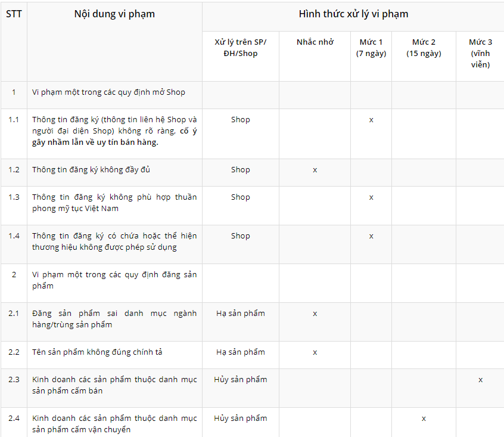
Task: Click the "Shop" cell in row 1.3
Action: pyautogui.click(x=241, y=197)
